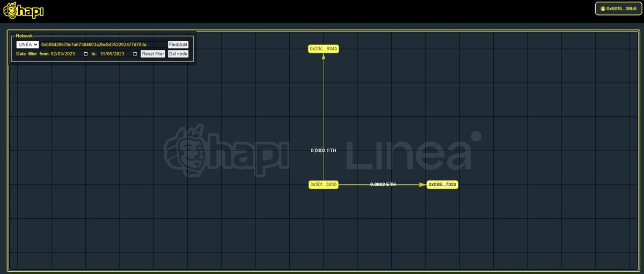Image resolution: width=644 pixels, height=274 pixels.
Task: Click the 0.0003 ETH edge label
Action: (324, 151)
